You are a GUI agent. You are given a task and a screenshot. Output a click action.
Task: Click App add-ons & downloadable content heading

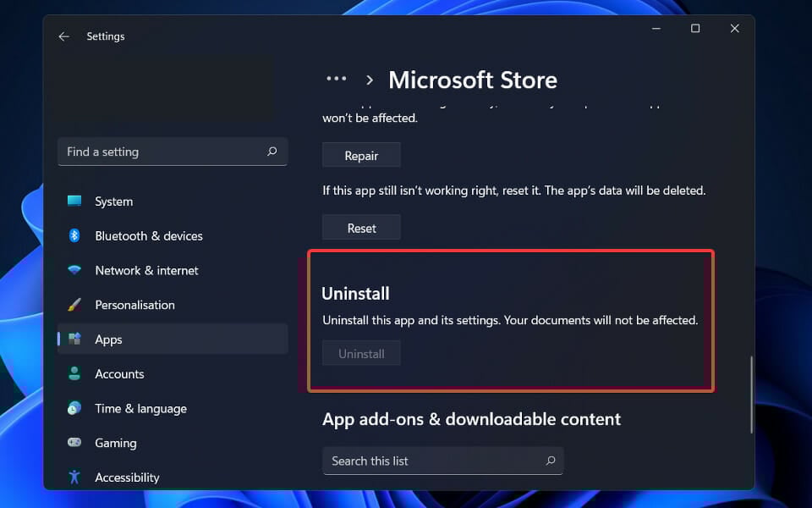(x=471, y=419)
